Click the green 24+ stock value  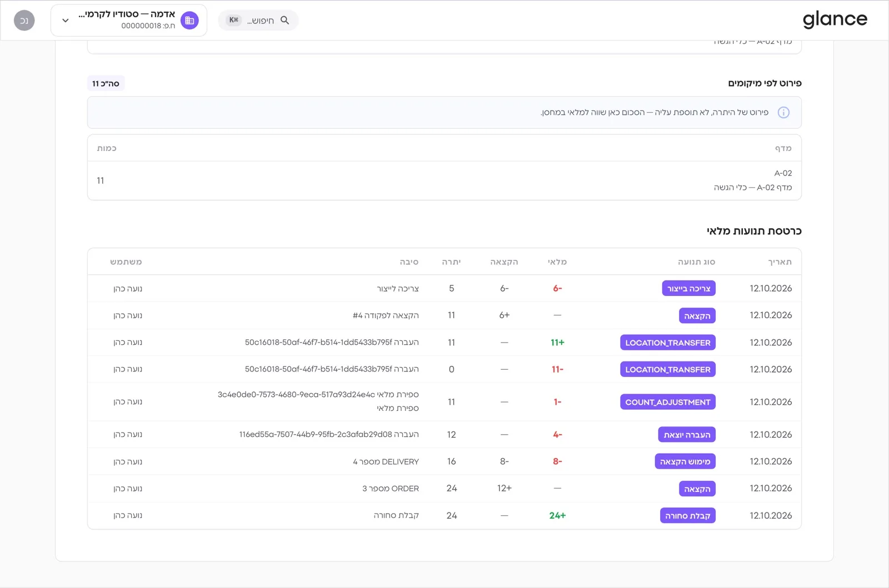(557, 515)
